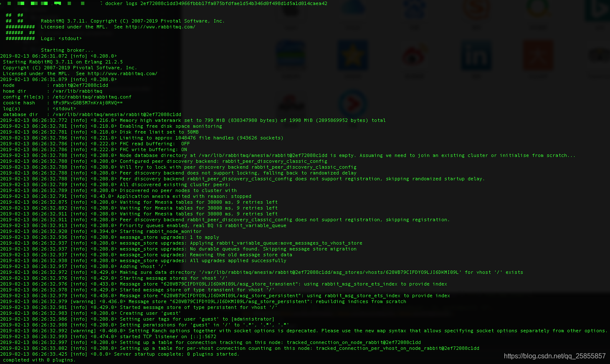Click 'tracked_connection_on_node_rabbit@2ef72088c1dd' line
This screenshot has width=610, height=364.
point(210,342)
